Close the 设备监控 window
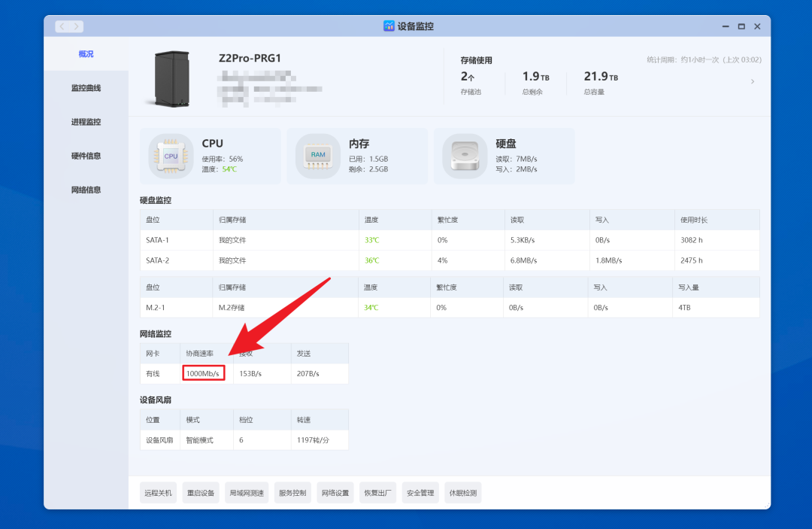This screenshot has height=529, width=812. (757, 26)
